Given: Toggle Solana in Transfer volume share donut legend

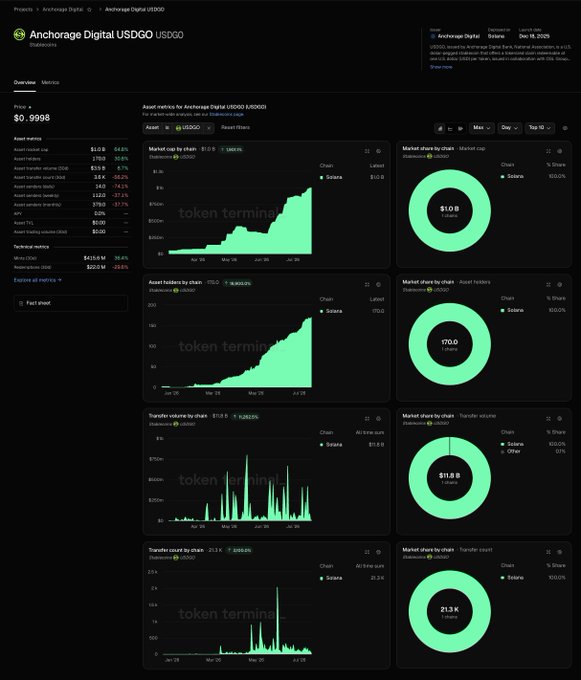Looking at the screenshot, I should [512, 444].
